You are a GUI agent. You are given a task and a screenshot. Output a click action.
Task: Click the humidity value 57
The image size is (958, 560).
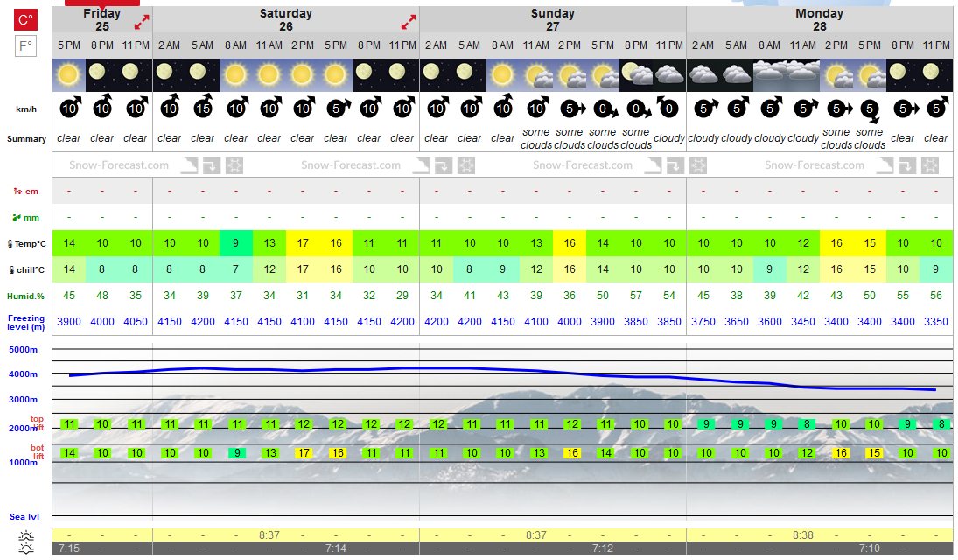coord(636,295)
